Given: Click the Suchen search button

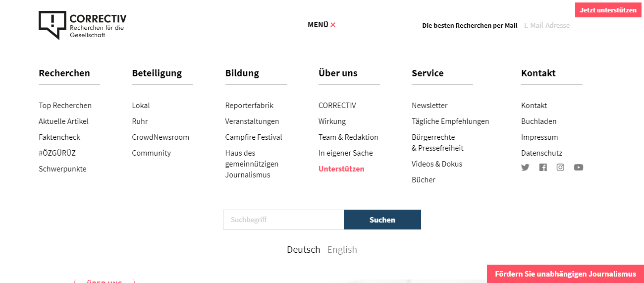Looking at the screenshot, I should [382, 220].
